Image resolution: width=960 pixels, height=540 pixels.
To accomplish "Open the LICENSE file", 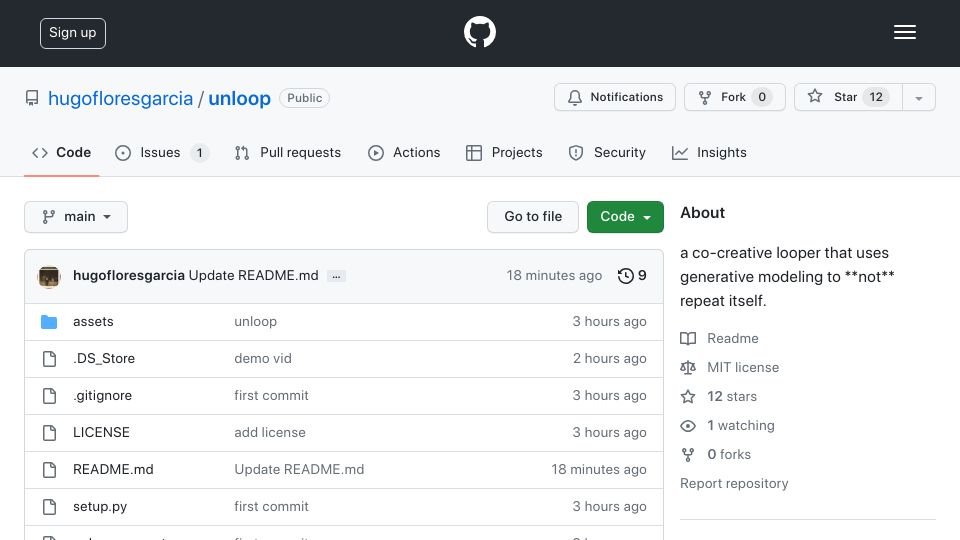I will pos(101,432).
